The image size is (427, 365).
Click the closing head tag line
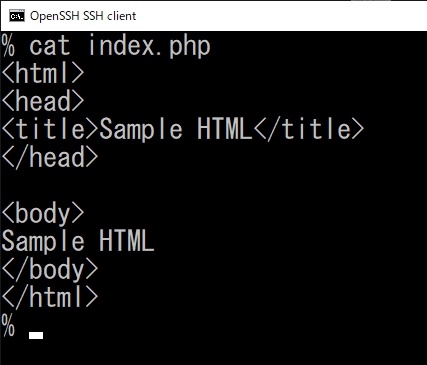(x=50, y=157)
